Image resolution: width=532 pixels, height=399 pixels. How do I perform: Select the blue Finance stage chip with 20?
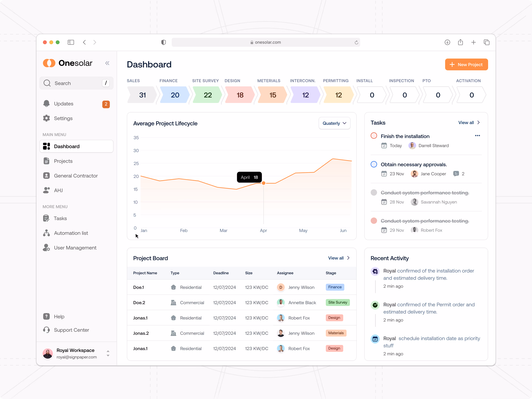175,95
